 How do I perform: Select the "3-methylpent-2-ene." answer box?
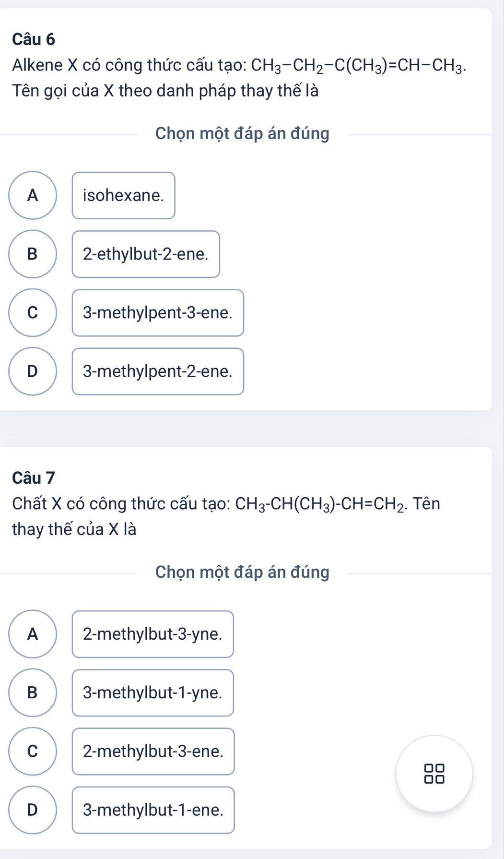pyautogui.click(x=158, y=371)
